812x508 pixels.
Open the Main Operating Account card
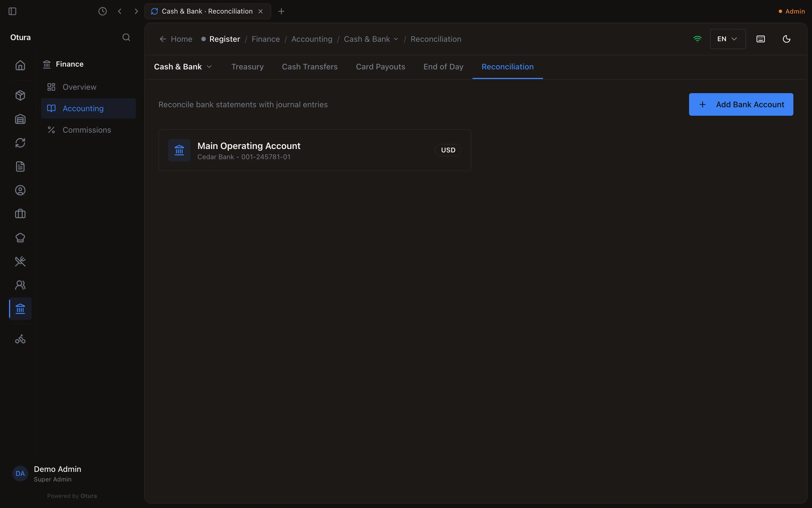point(314,150)
